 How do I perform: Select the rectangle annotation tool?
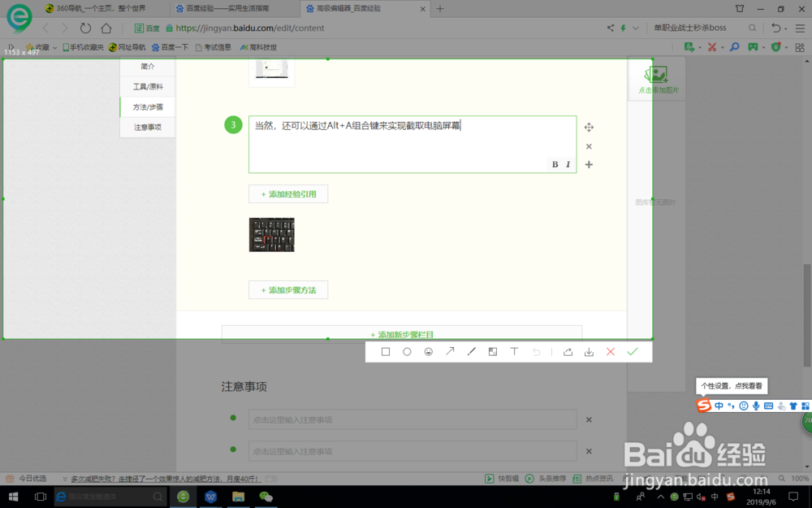coord(385,352)
